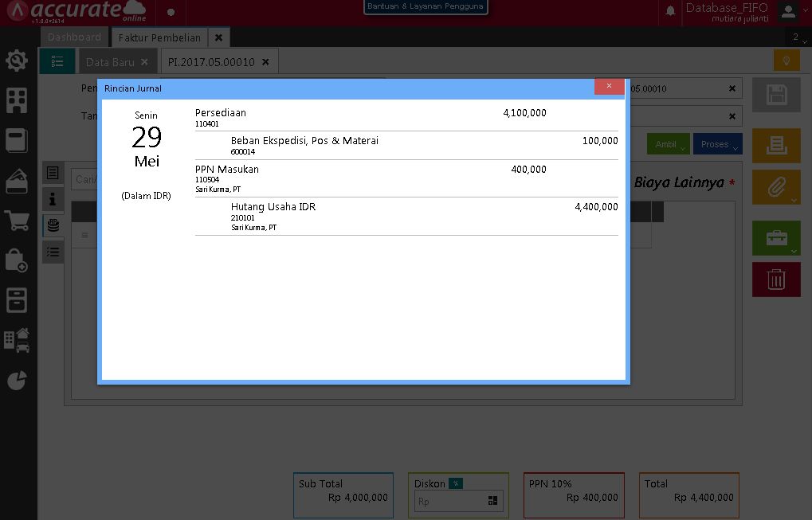
Task: Select the shopping cart purchases module
Action: [17, 221]
